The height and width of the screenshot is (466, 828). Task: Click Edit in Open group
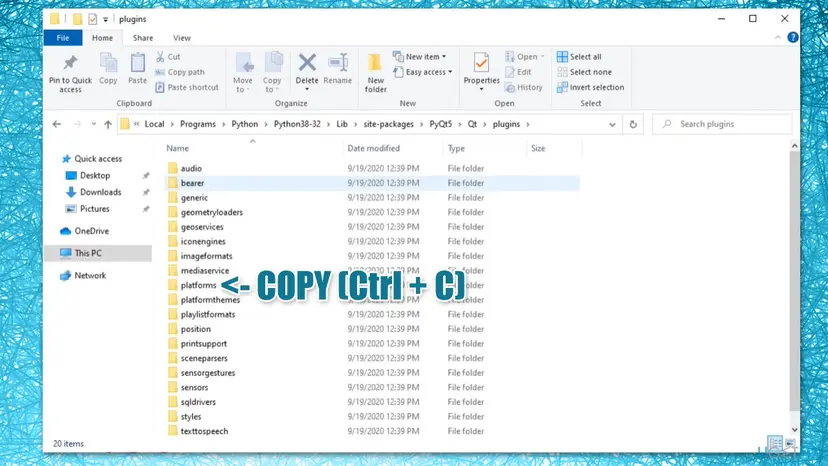click(518, 72)
